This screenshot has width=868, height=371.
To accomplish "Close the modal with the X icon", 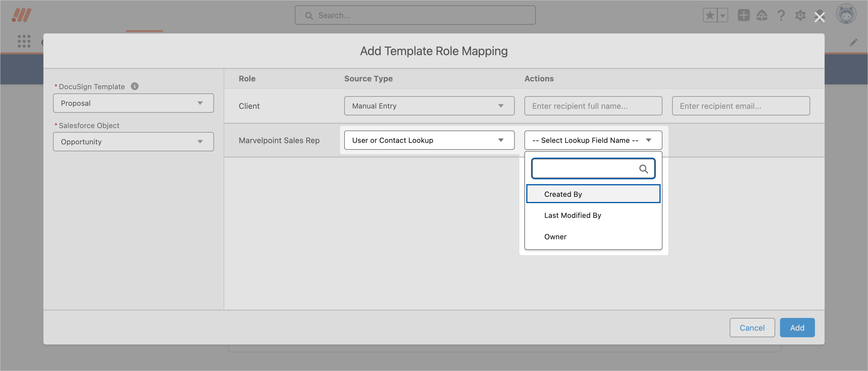I will [x=819, y=17].
